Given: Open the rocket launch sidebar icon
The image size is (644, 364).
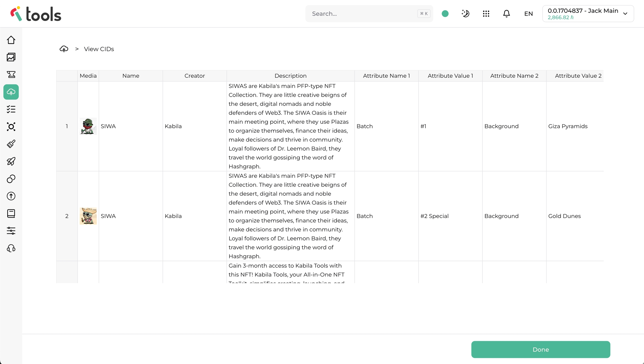Looking at the screenshot, I should [x=11, y=161].
